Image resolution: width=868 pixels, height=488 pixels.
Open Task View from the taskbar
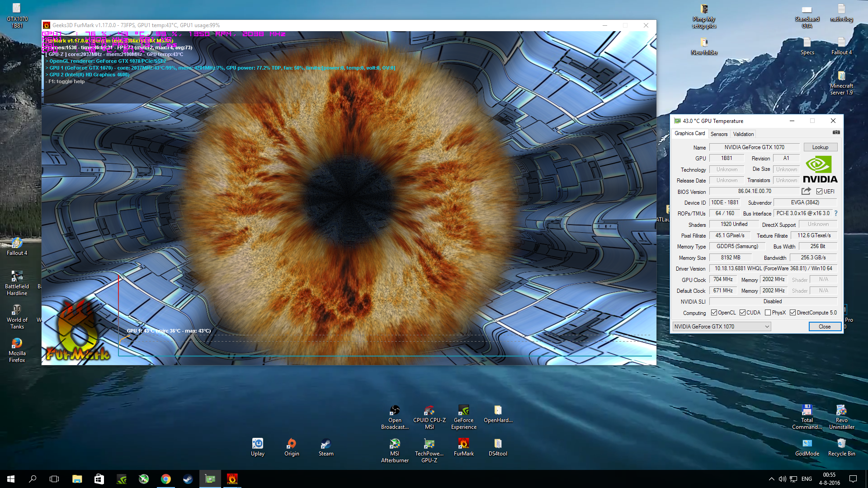point(54,479)
